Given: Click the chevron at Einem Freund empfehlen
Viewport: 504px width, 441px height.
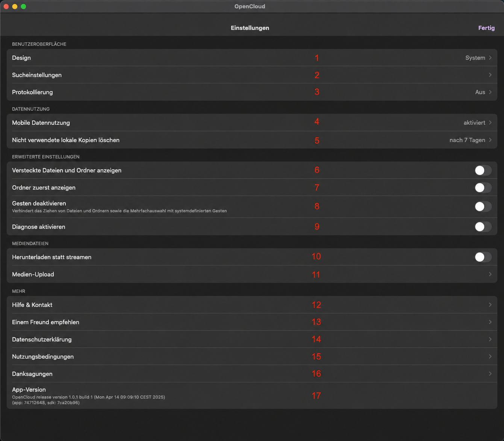Looking at the screenshot, I should tap(490, 322).
